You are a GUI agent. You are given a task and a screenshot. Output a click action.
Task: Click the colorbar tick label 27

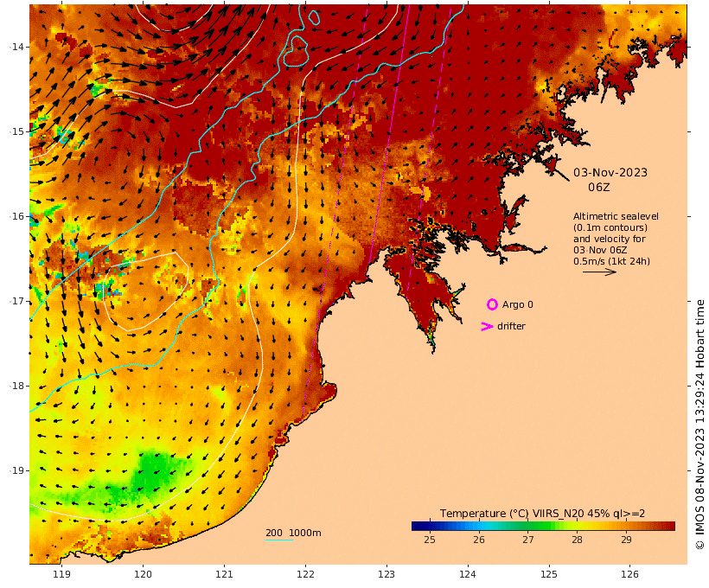point(528,540)
